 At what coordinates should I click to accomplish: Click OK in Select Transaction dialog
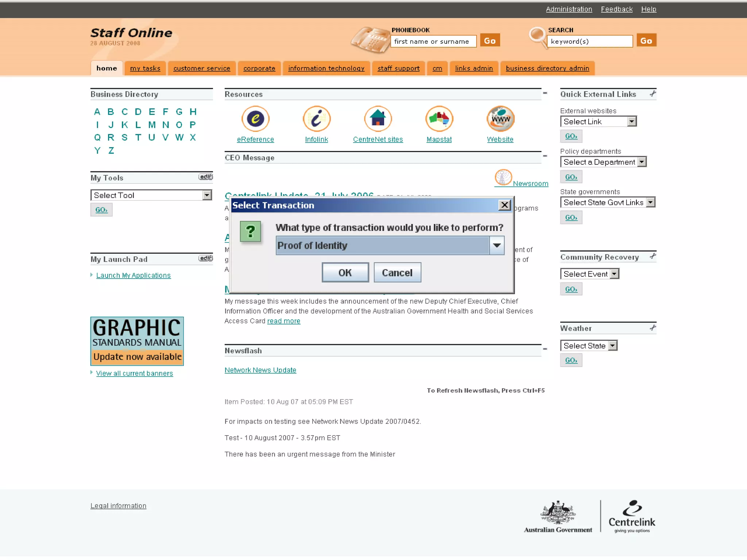click(x=345, y=272)
